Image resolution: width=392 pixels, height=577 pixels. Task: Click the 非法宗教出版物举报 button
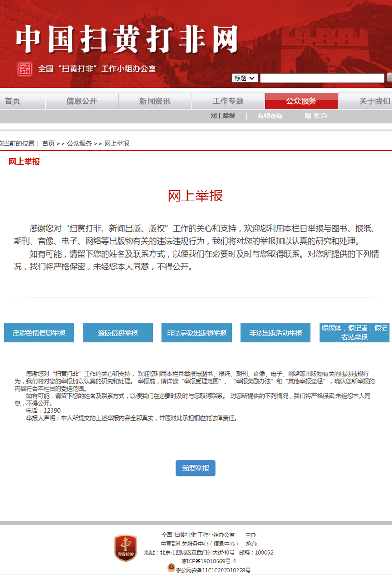tap(196, 333)
